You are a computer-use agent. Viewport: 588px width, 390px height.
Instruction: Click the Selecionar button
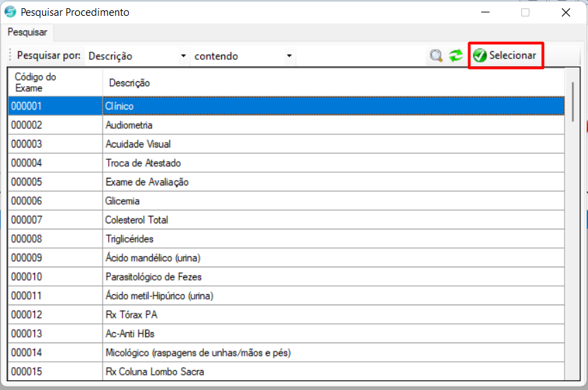505,55
